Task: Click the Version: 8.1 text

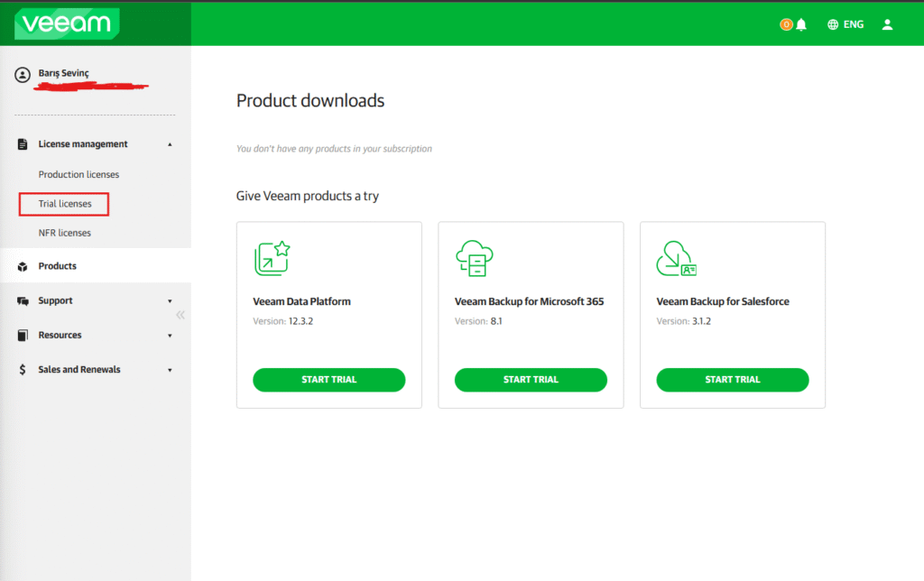Action: click(478, 321)
